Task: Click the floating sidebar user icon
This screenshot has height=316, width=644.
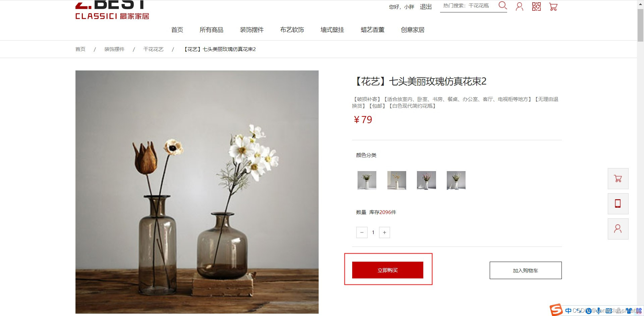Action: coord(618,229)
